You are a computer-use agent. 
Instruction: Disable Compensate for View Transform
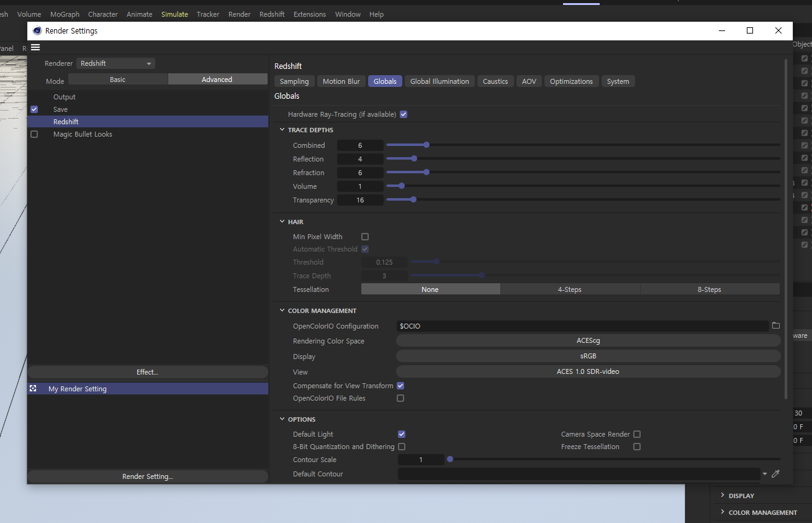[x=400, y=386]
